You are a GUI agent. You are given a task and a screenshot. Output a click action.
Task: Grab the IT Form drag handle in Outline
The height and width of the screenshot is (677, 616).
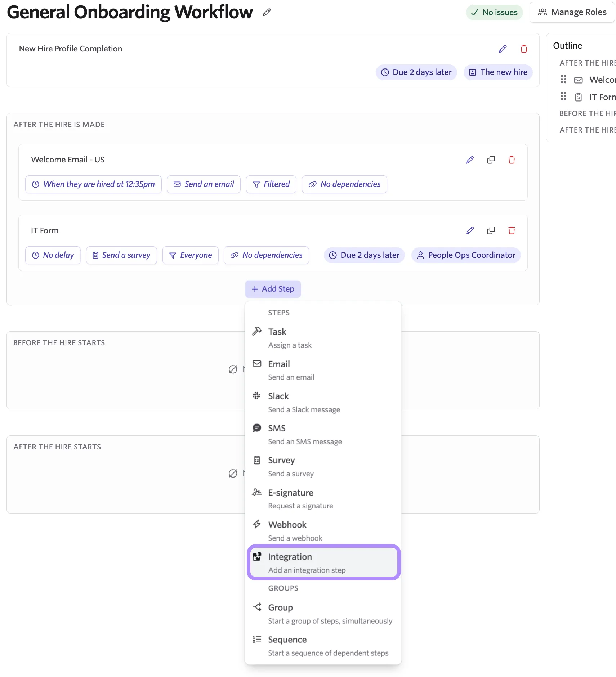pos(563,97)
